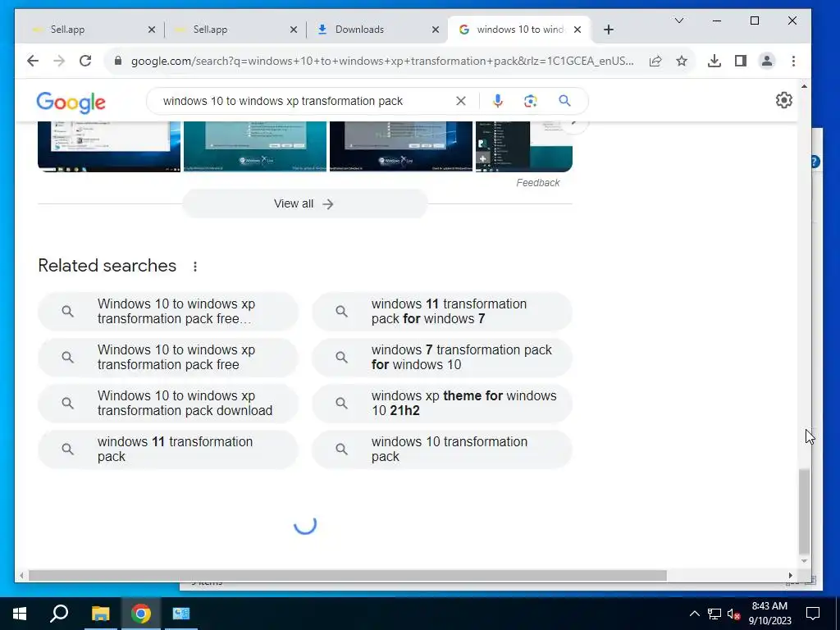
Task: Open the Windows Start menu
Action: (20, 614)
